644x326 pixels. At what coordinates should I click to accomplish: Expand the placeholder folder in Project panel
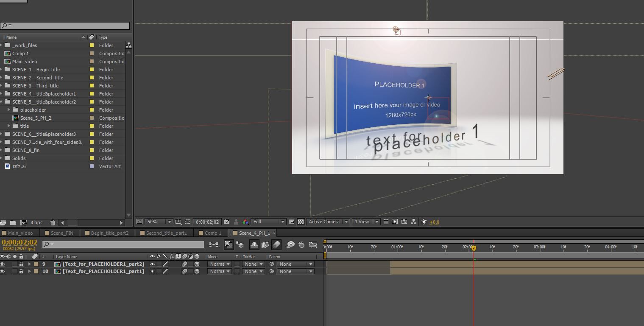point(9,110)
